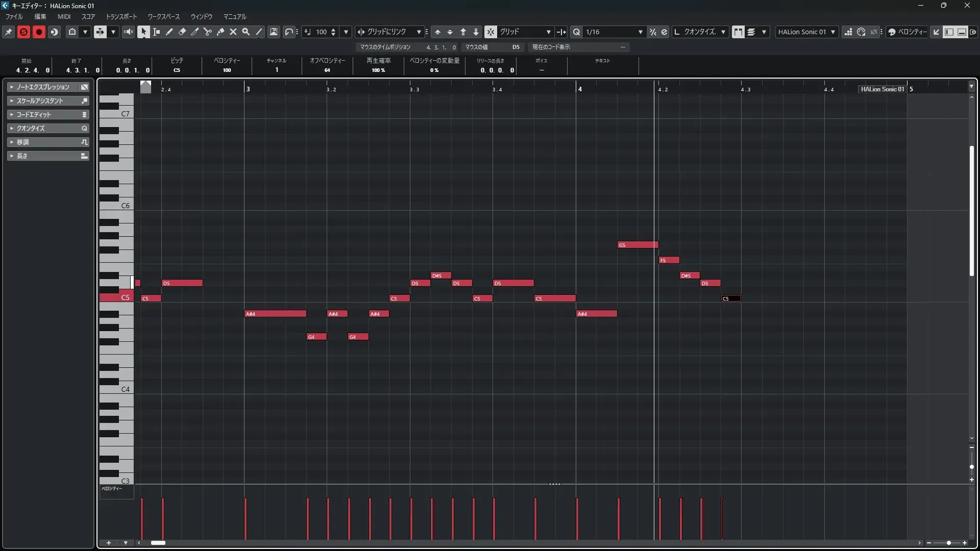
Task: Click the horizontal zoom slider handle
Action: [x=949, y=543]
